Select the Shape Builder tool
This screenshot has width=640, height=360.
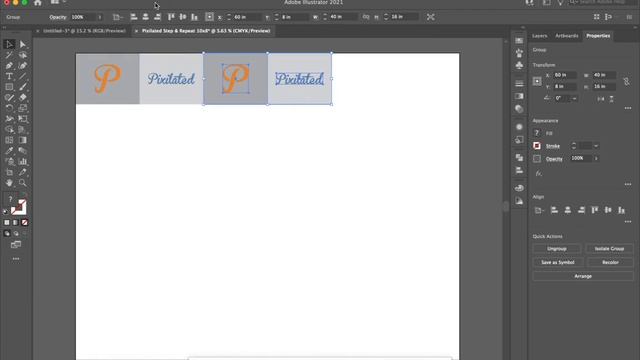(x=9, y=129)
